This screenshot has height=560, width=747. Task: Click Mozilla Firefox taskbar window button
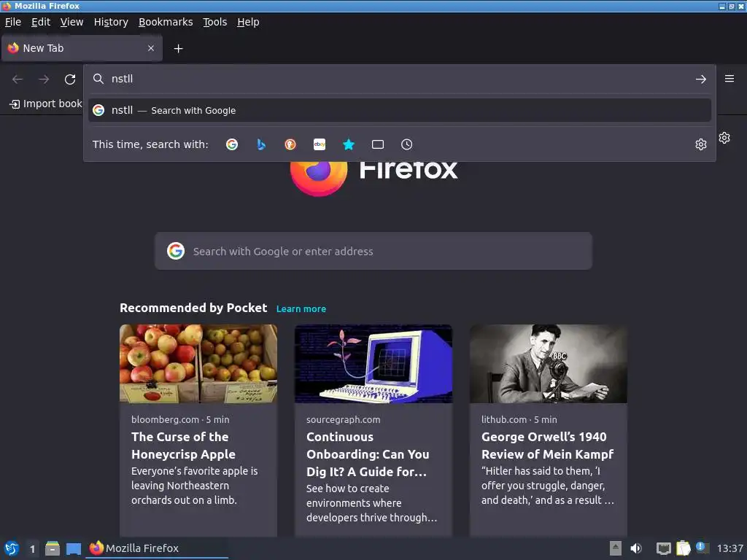coord(158,548)
